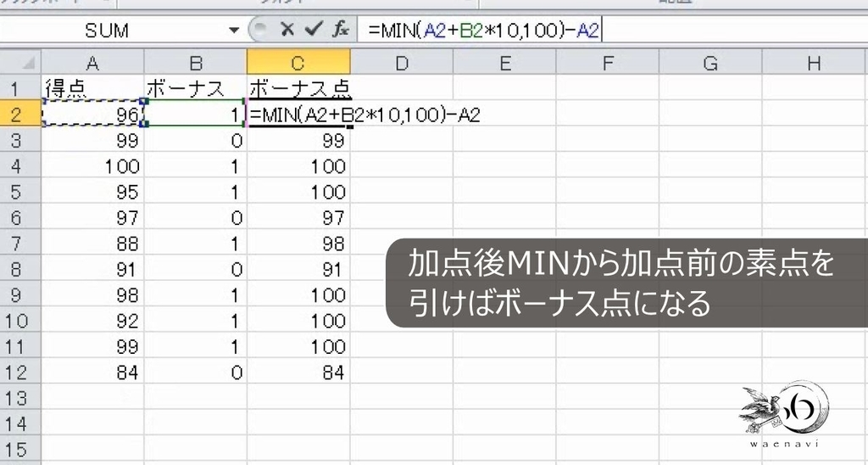
Task: Select column H header
Action: [x=815, y=62]
